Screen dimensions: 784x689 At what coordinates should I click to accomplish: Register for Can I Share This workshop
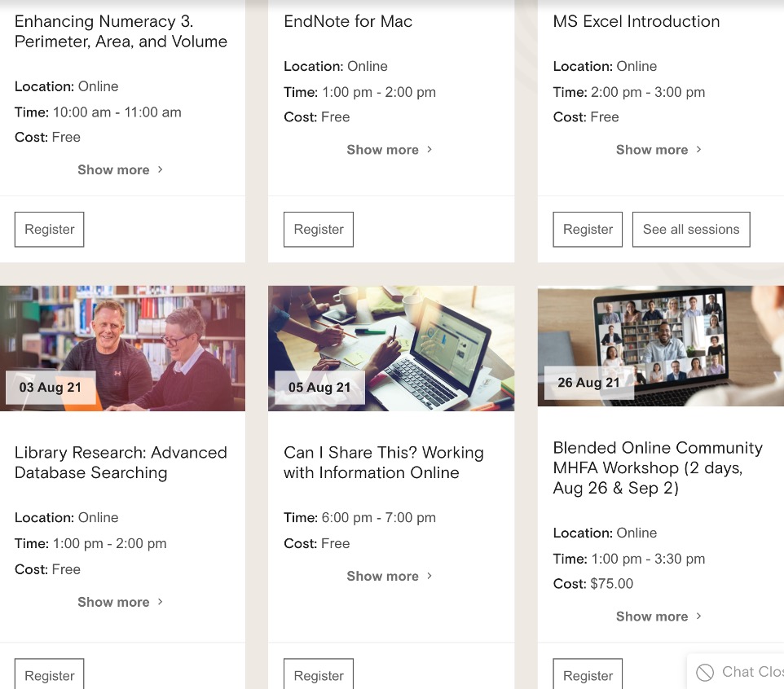(x=319, y=674)
